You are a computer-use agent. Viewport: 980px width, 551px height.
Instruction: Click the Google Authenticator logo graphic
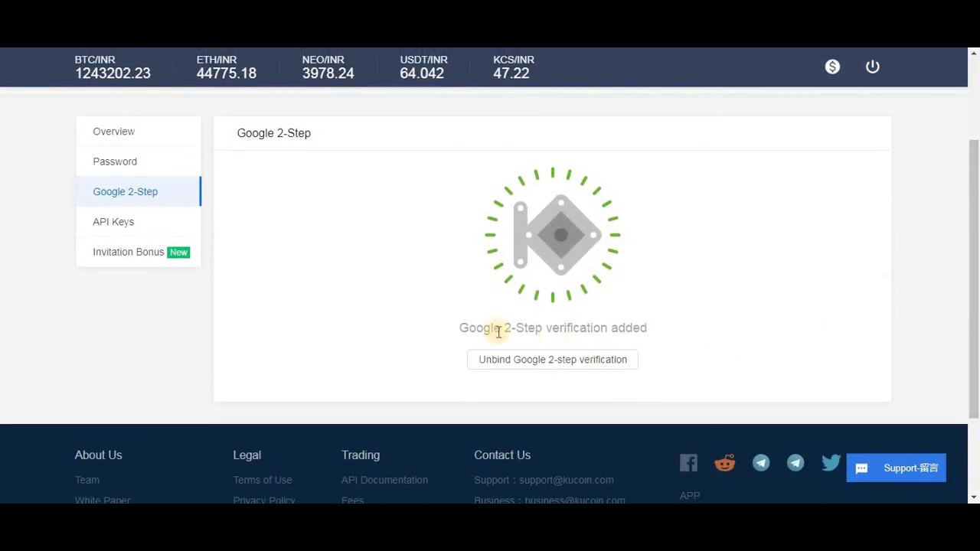click(x=553, y=235)
